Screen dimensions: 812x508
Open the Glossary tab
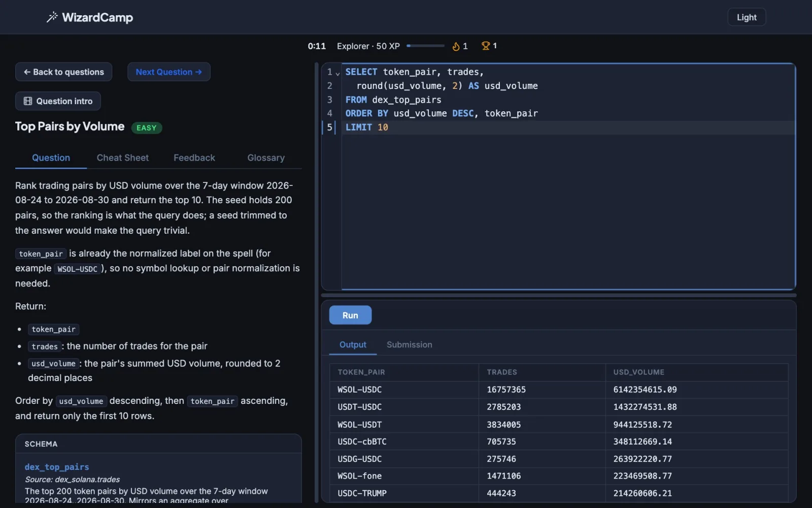[266, 158]
